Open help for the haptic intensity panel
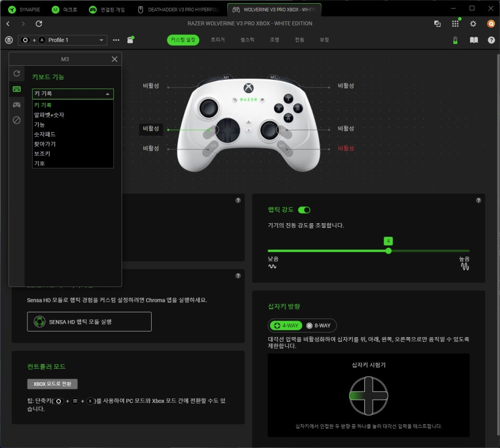Viewport: 500px width, 448px height. point(478,200)
